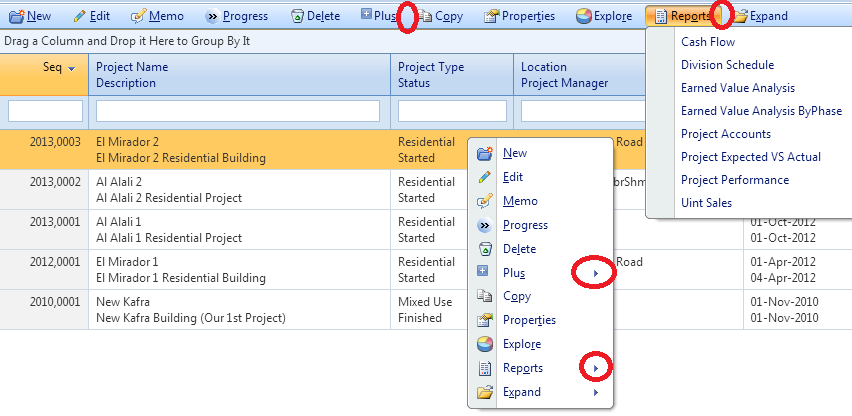Click the Delete trash icon in the toolbar

[x=297, y=16]
